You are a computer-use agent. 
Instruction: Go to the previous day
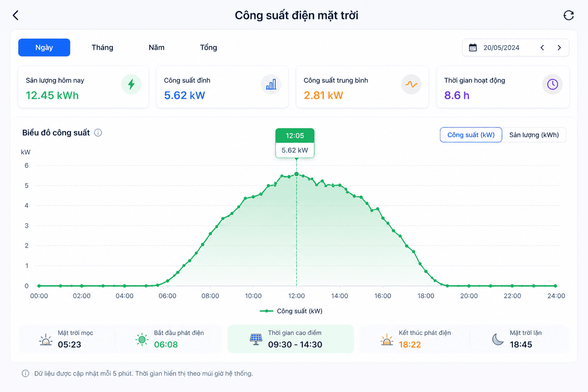point(542,47)
